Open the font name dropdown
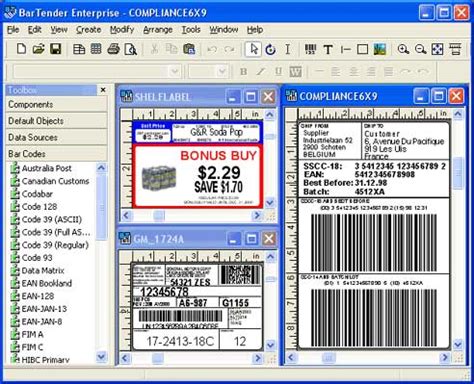The image size is (474, 384). [x=174, y=71]
